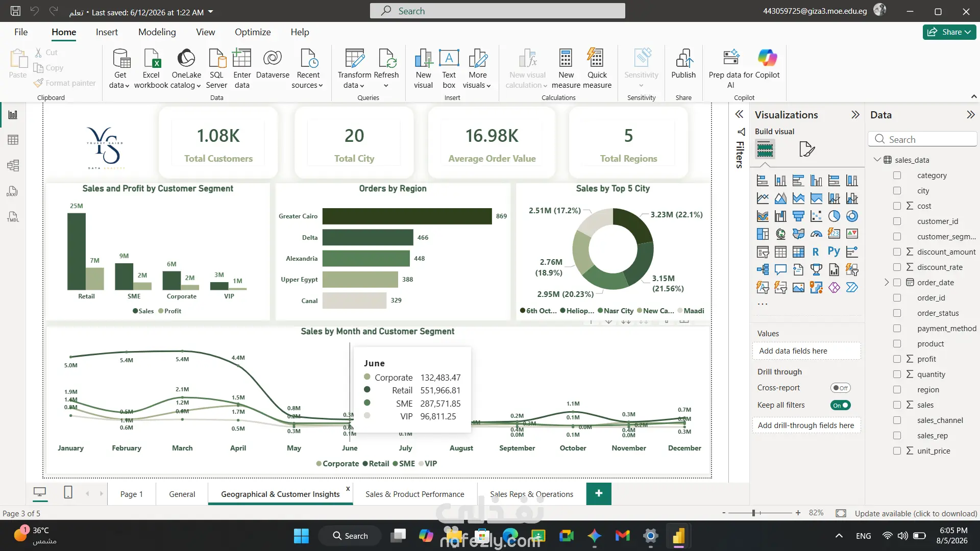
Task: Click the zoom level slider
Action: point(761,513)
